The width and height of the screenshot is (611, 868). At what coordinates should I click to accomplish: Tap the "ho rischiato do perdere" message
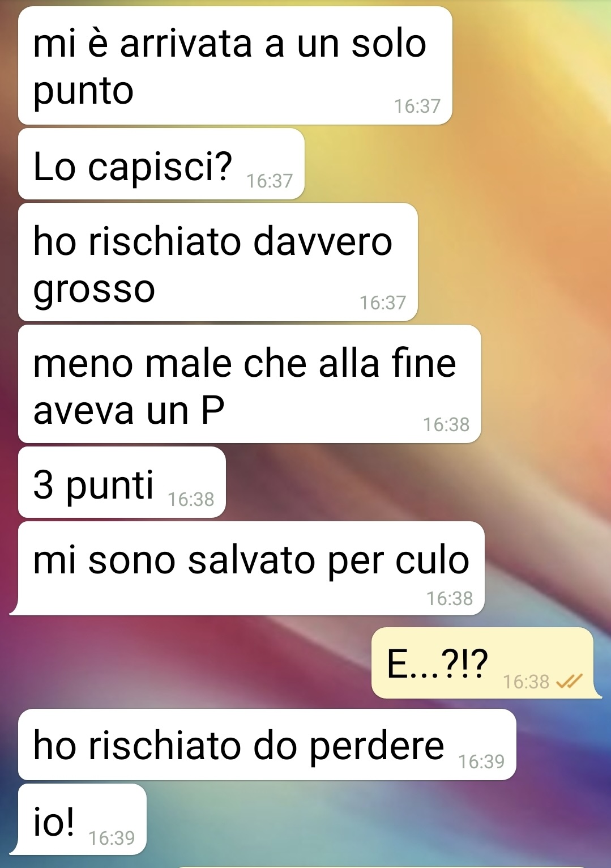pos(267,744)
